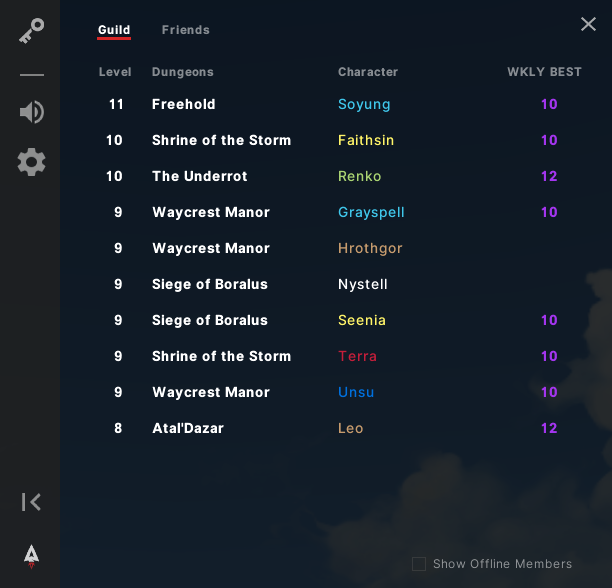Switch to the Friends tab
This screenshot has width=612, height=588.
[x=186, y=30]
